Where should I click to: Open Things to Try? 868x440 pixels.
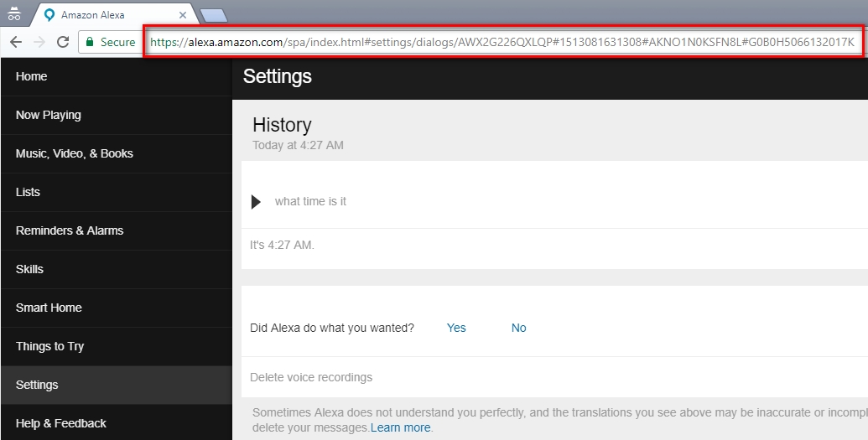point(117,346)
